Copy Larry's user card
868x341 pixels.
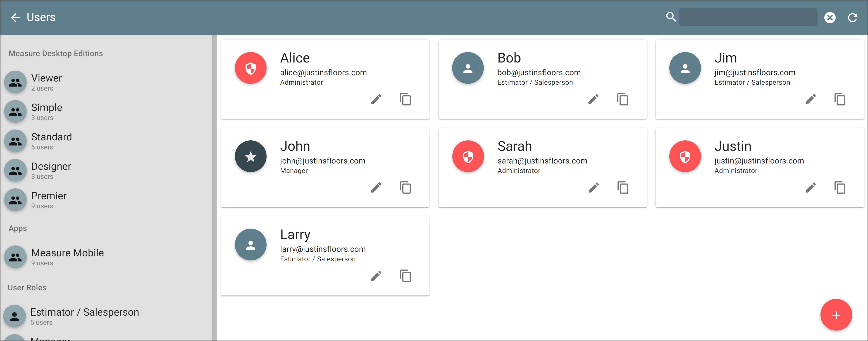tap(405, 276)
